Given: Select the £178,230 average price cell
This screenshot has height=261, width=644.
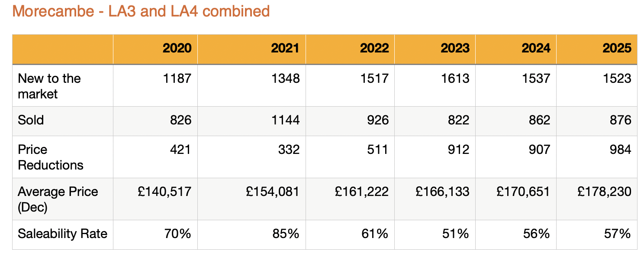Looking at the screenshot, I should tap(604, 192).
